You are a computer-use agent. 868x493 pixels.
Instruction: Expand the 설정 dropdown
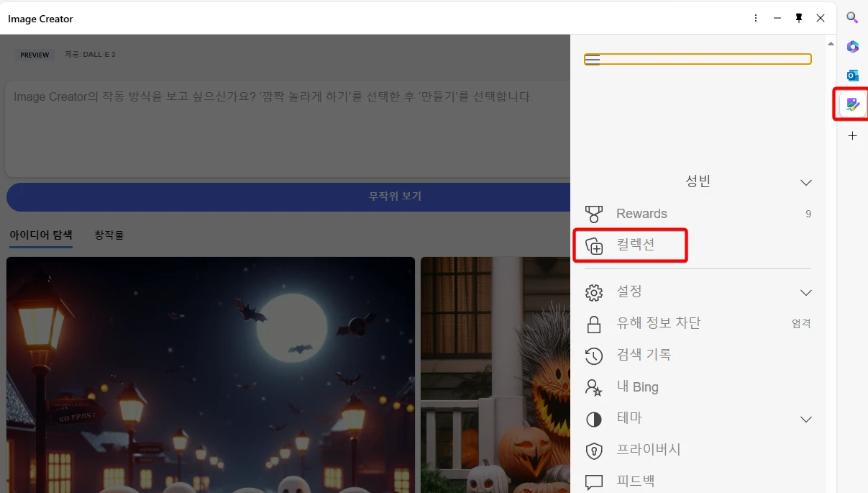point(805,291)
